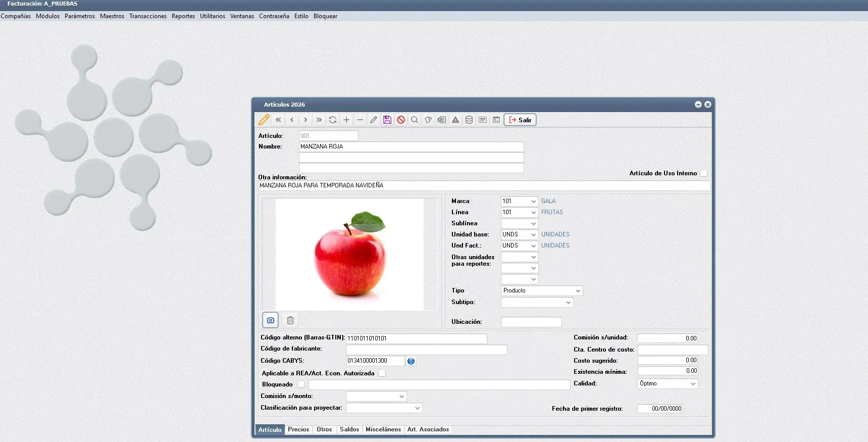Save the article with the diskette icon
This screenshot has width=868, height=442.
click(x=387, y=120)
